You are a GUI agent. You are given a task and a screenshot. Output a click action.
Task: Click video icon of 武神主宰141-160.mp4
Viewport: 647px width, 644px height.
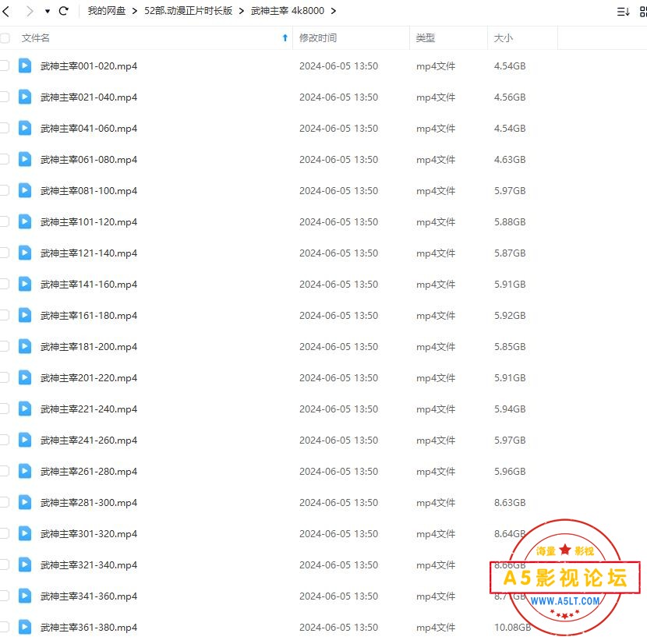click(x=25, y=284)
